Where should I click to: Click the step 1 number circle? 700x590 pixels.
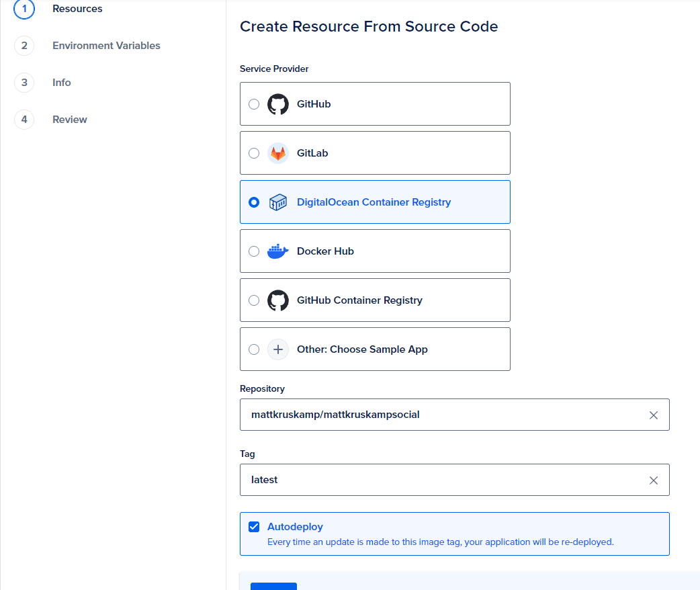coord(24,9)
